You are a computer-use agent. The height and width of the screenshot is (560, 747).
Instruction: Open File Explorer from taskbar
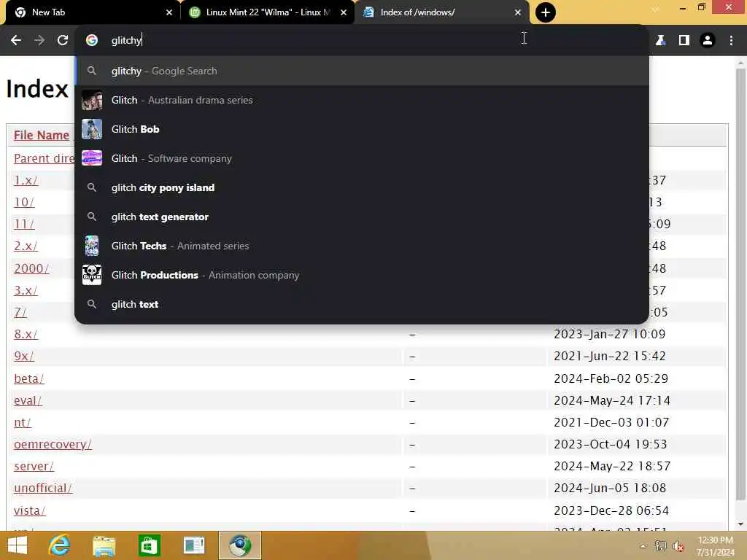(104, 545)
